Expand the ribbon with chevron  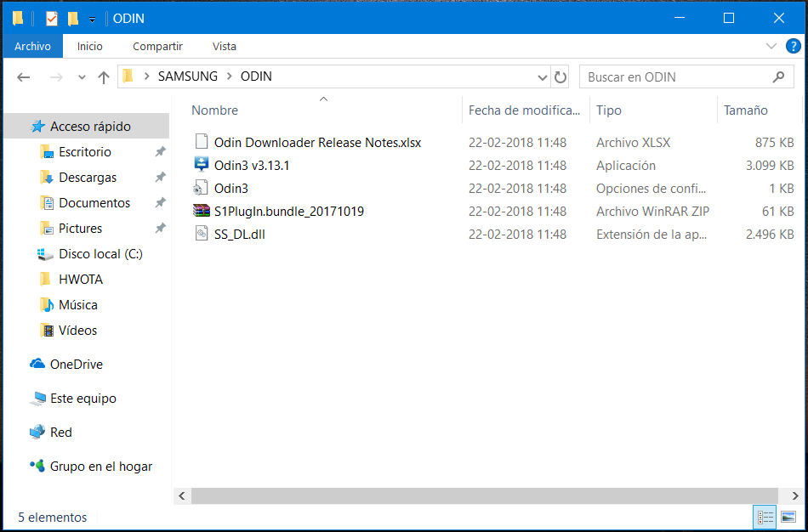pos(771,46)
